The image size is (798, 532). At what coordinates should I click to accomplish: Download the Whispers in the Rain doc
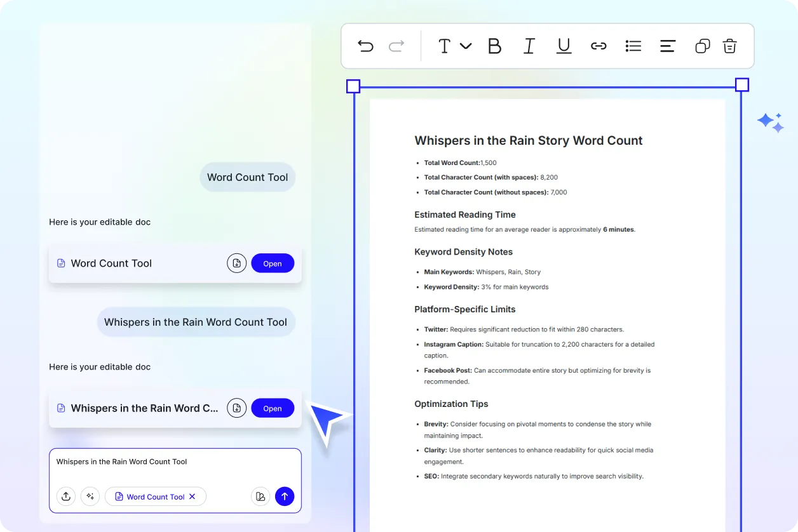click(x=236, y=408)
